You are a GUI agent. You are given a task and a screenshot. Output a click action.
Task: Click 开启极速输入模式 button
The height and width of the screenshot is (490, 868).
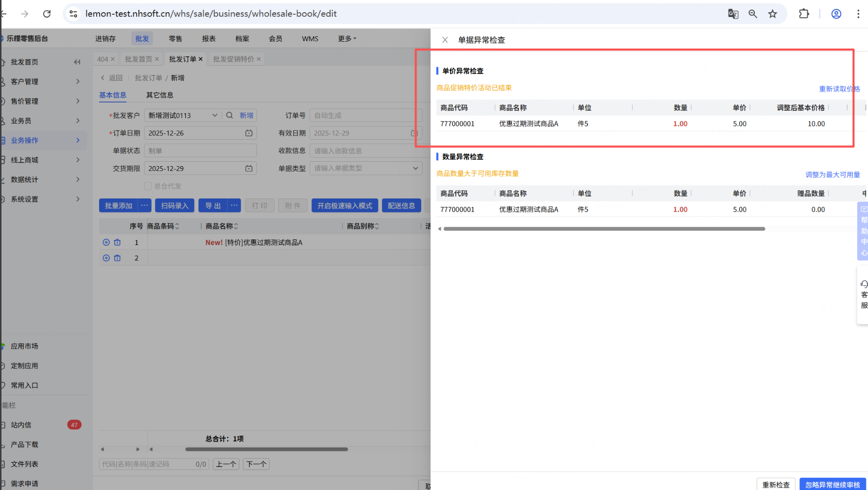click(x=345, y=205)
